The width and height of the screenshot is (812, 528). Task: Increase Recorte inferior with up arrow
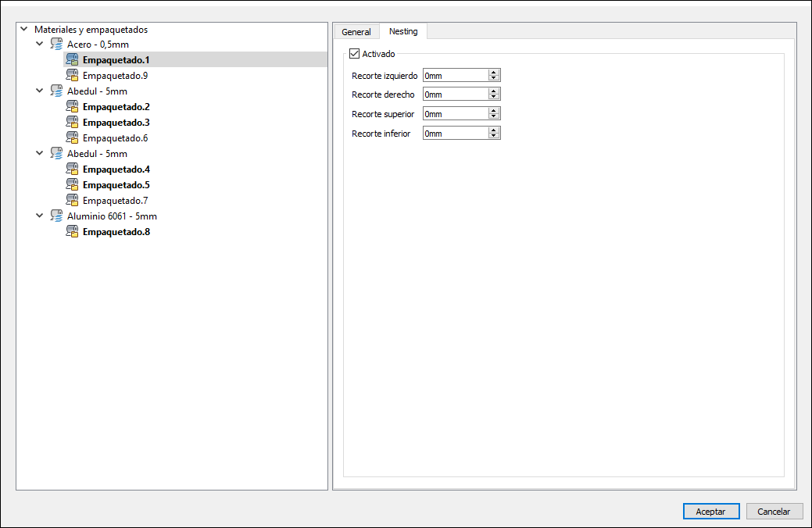coord(494,130)
